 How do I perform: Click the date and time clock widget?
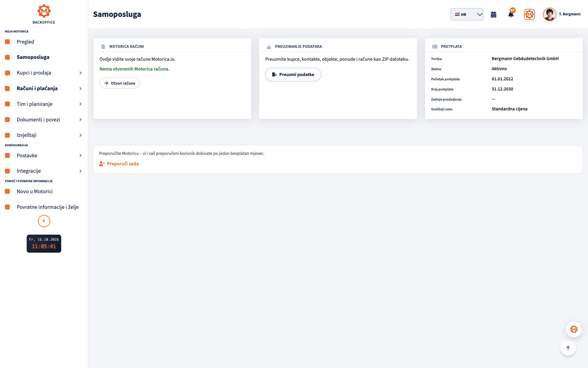pyautogui.click(x=44, y=243)
